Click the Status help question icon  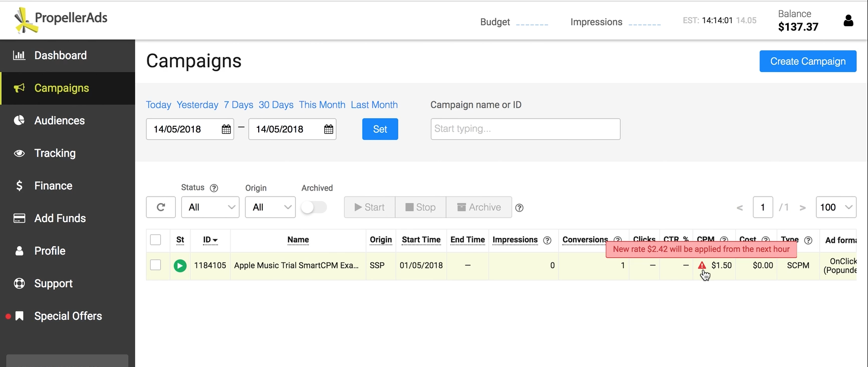point(214,188)
